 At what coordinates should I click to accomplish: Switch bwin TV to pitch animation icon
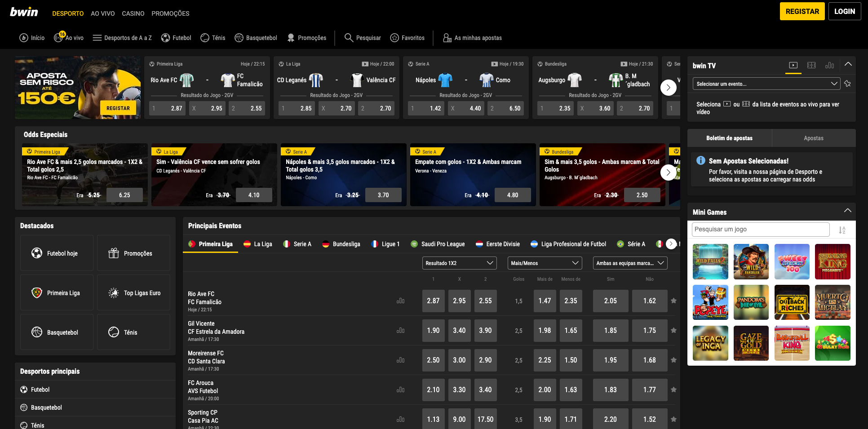tap(811, 65)
